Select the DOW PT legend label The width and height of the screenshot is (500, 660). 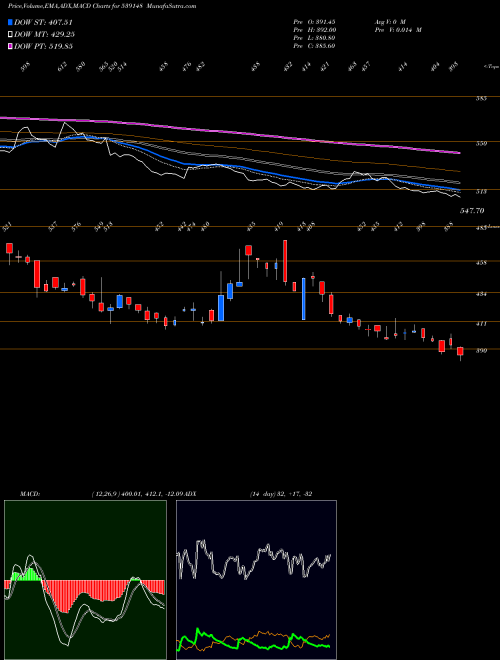(43, 46)
